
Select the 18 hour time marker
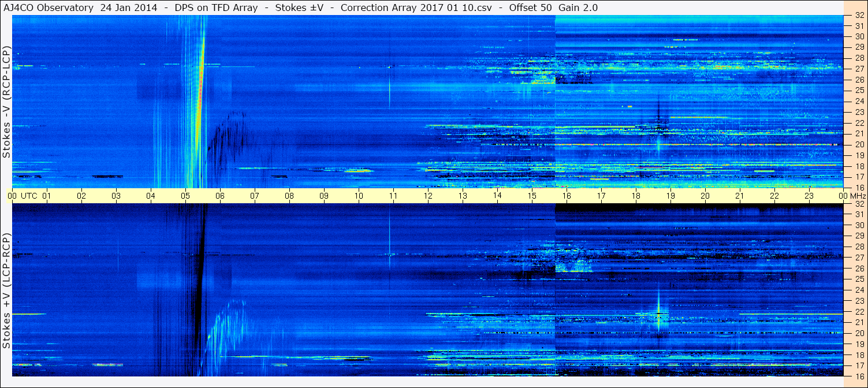[636, 196]
